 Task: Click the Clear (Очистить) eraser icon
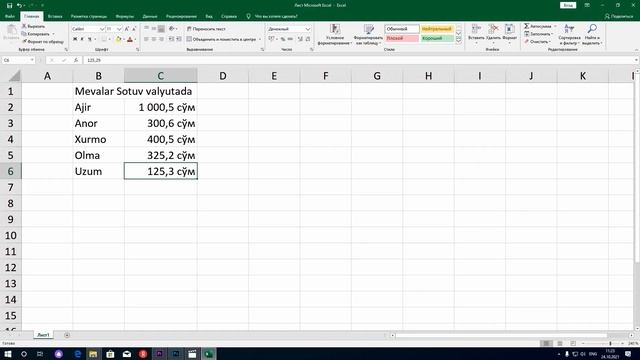pos(527,42)
